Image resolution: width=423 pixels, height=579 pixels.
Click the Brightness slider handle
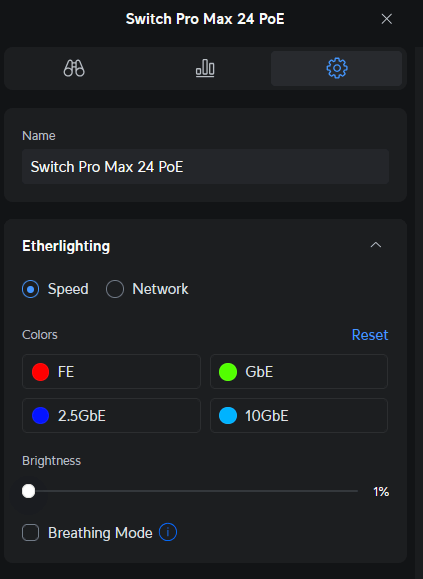click(x=28, y=491)
